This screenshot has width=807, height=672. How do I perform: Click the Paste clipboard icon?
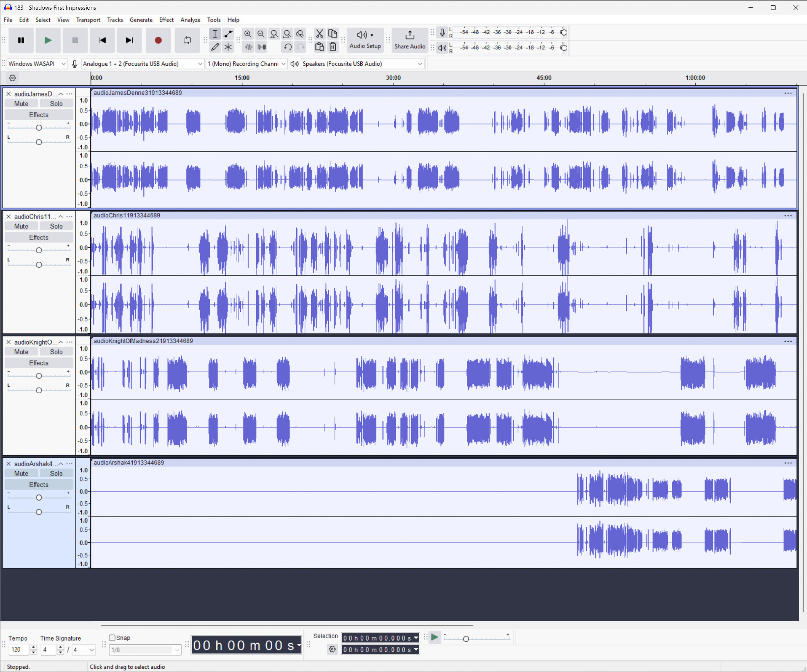point(320,47)
